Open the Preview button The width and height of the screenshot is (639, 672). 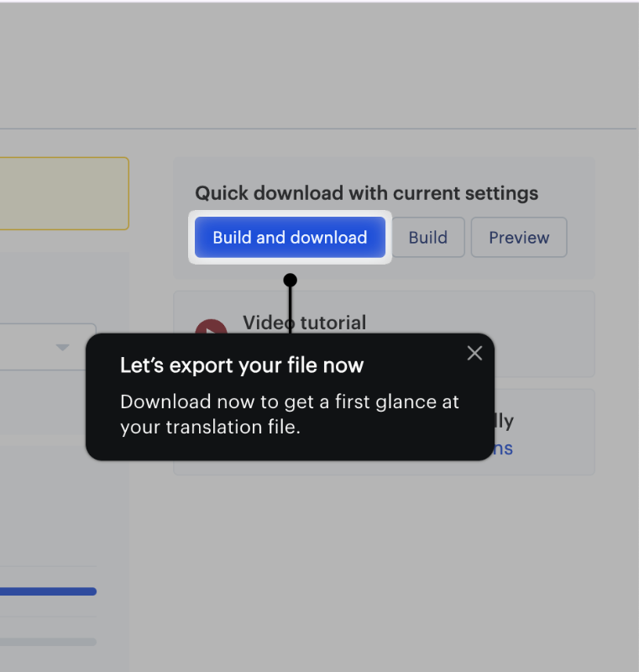click(x=519, y=238)
